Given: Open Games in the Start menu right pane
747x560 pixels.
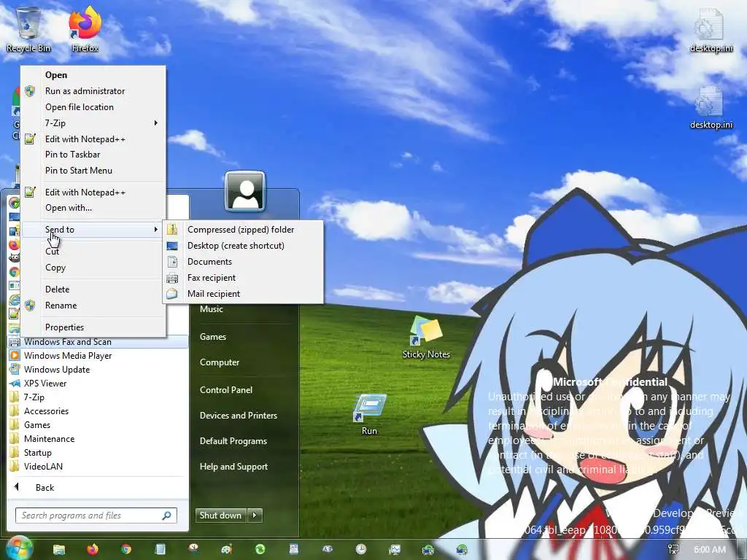Looking at the screenshot, I should click(x=213, y=337).
